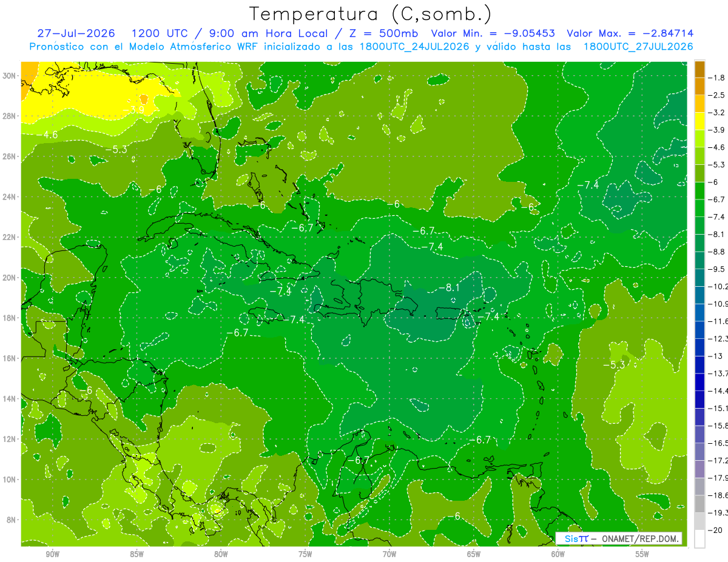Click the '-10.2' legend value
The image size is (728, 562).
pos(718,286)
